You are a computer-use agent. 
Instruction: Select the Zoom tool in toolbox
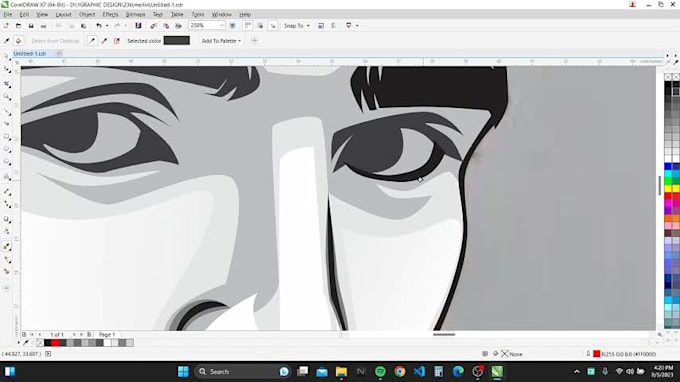(x=7, y=97)
